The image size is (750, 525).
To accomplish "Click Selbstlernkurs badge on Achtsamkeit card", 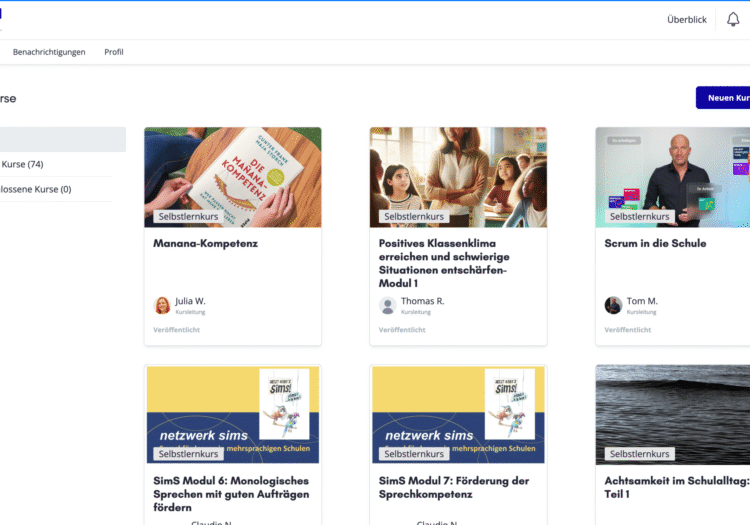I will (x=640, y=454).
